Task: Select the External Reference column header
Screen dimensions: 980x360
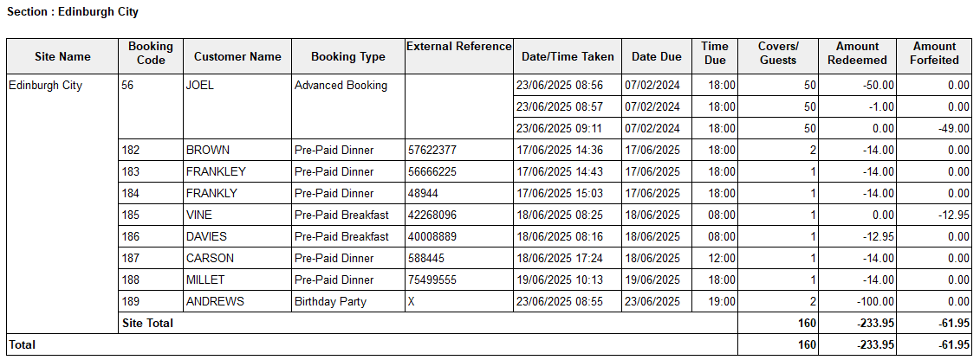Action: [459, 47]
